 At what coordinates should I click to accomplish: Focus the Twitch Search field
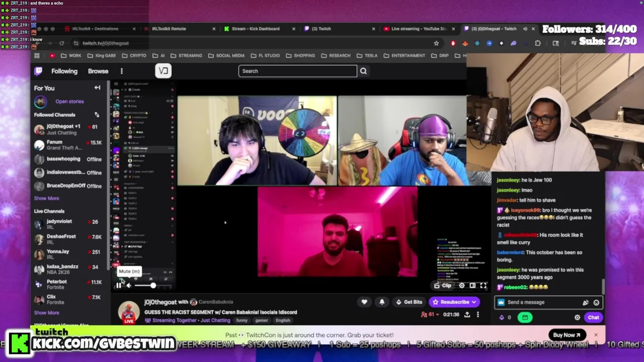pos(297,71)
